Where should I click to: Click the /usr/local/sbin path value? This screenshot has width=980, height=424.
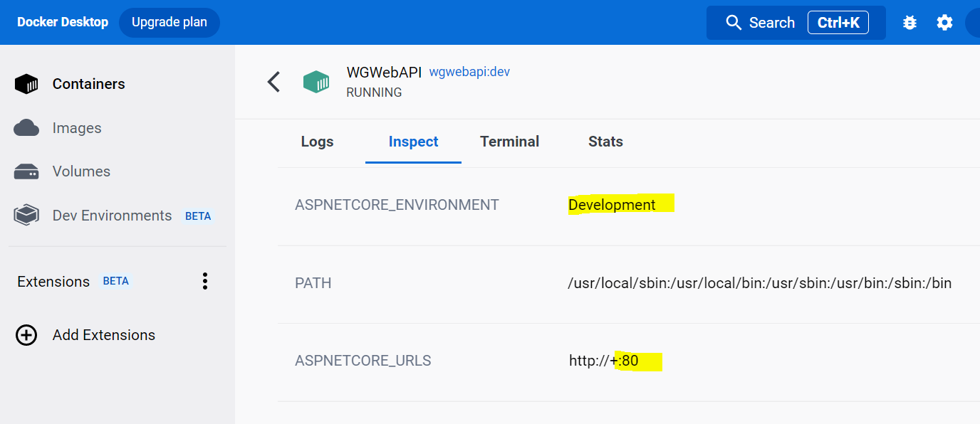click(x=759, y=283)
